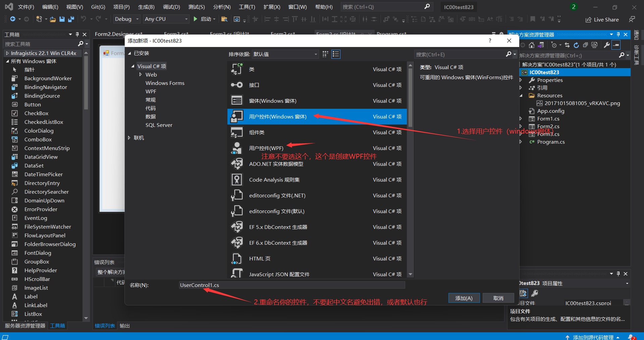Collapse the 所有 Windows 窗体 toolbox group
The height and width of the screenshot is (340, 644).
pos(7,61)
